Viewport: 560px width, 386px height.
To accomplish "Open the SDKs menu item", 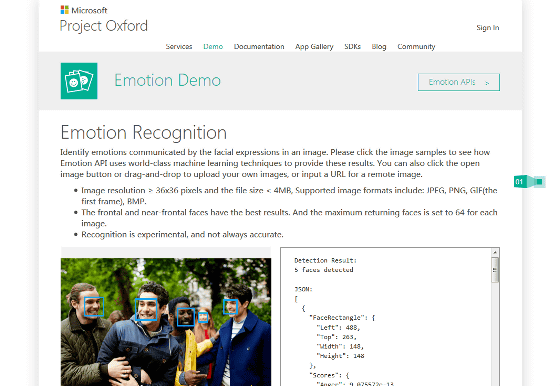I will tap(352, 46).
